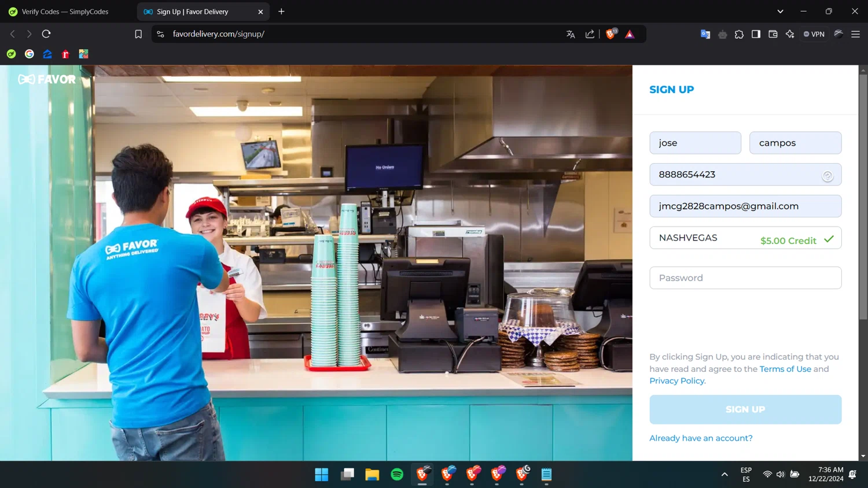Open the Brave Wallet icon
The height and width of the screenshot is (488, 868).
773,34
